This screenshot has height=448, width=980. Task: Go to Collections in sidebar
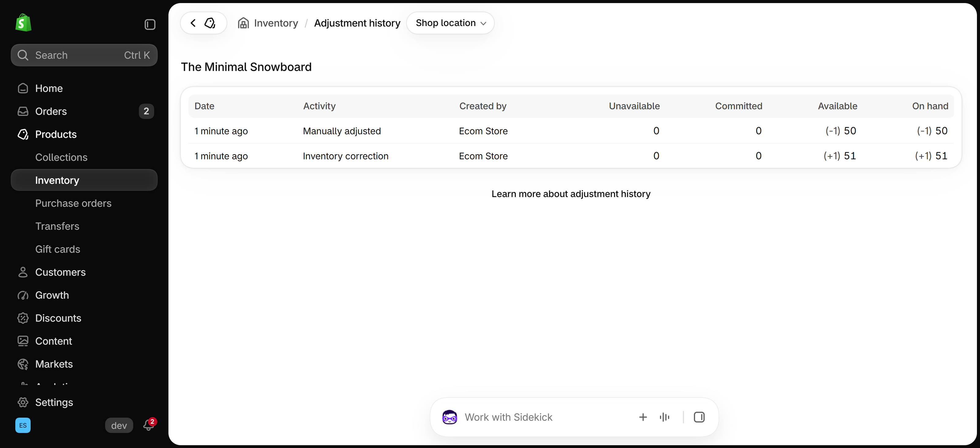(61, 157)
